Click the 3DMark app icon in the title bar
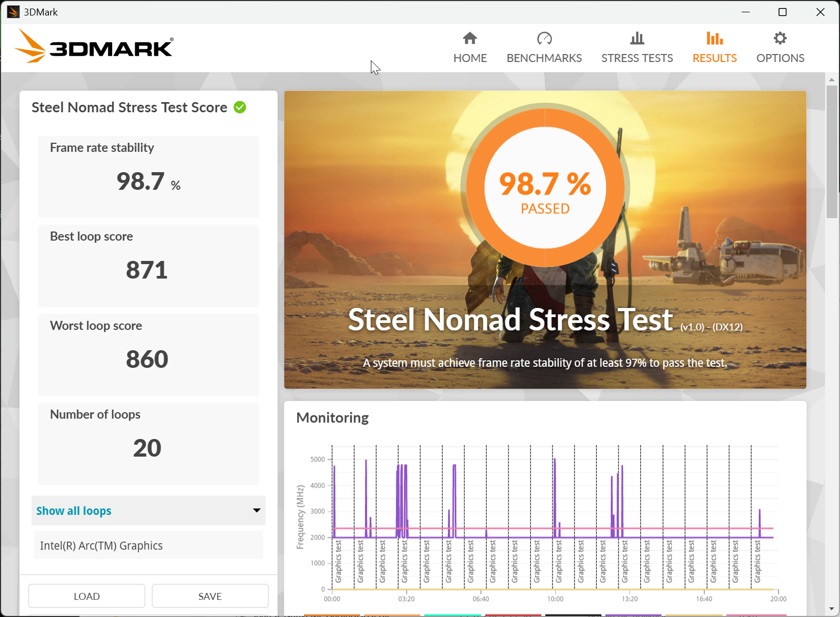Screen dimensions: 840x617 pos(13,12)
